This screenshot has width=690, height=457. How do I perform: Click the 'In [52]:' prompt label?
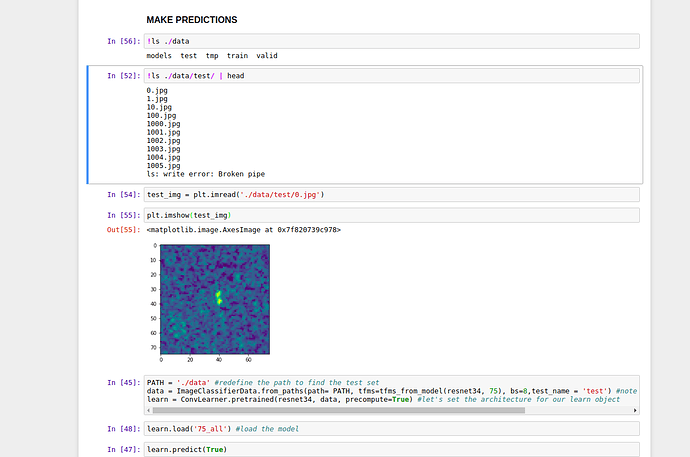pyautogui.click(x=124, y=76)
